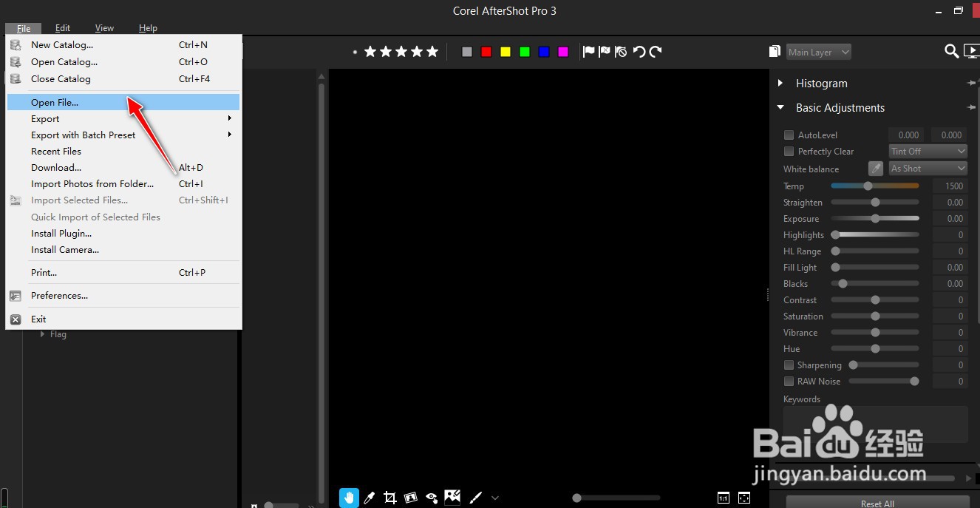Open the View menu
The height and width of the screenshot is (508, 980).
pyautogui.click(x=104, y=28)
